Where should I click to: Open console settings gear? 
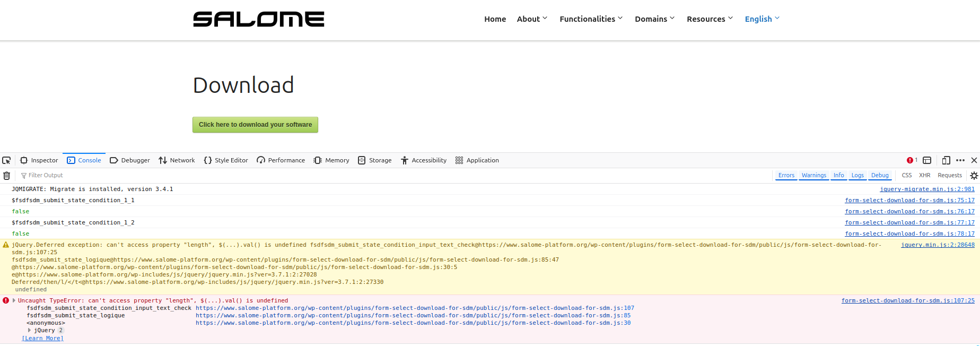[974, 176]
